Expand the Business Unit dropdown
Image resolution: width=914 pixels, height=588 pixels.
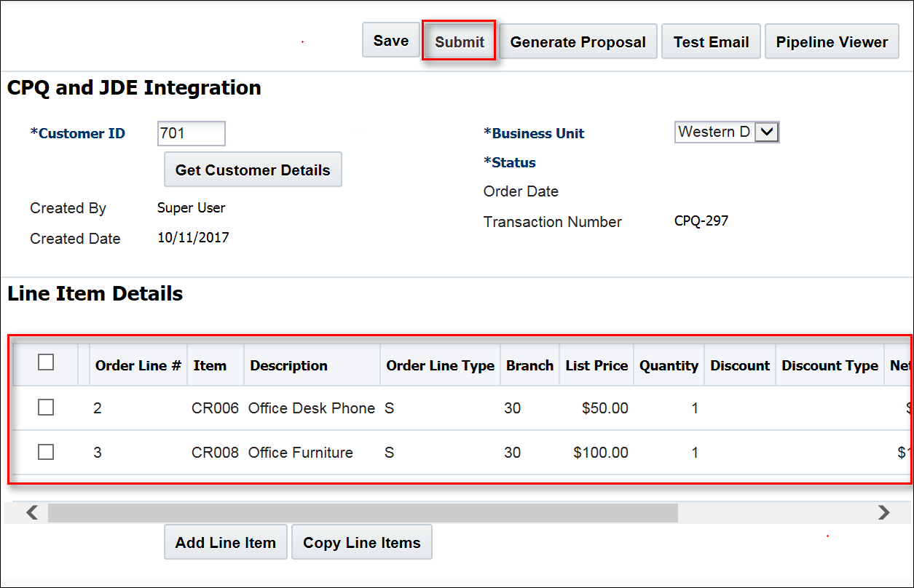pyautogui.click(x=767, y=132)
